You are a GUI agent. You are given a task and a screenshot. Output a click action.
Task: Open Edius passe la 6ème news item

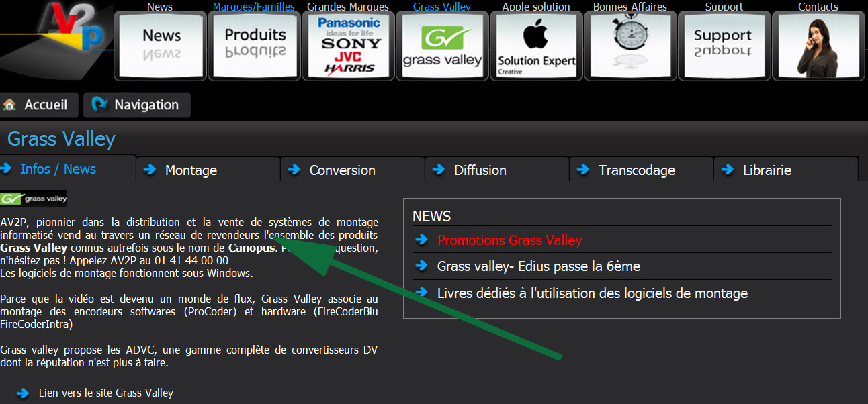539,266
